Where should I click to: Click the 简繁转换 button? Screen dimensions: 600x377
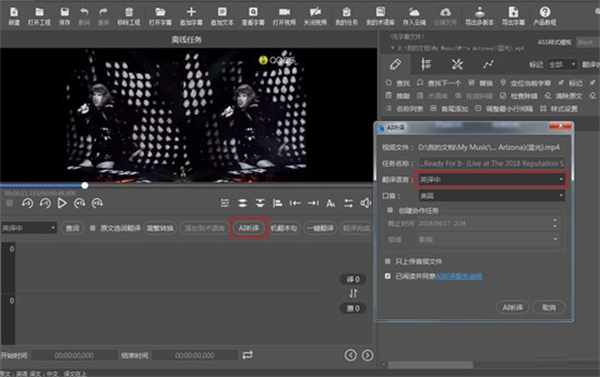click(x=160, y=228)
